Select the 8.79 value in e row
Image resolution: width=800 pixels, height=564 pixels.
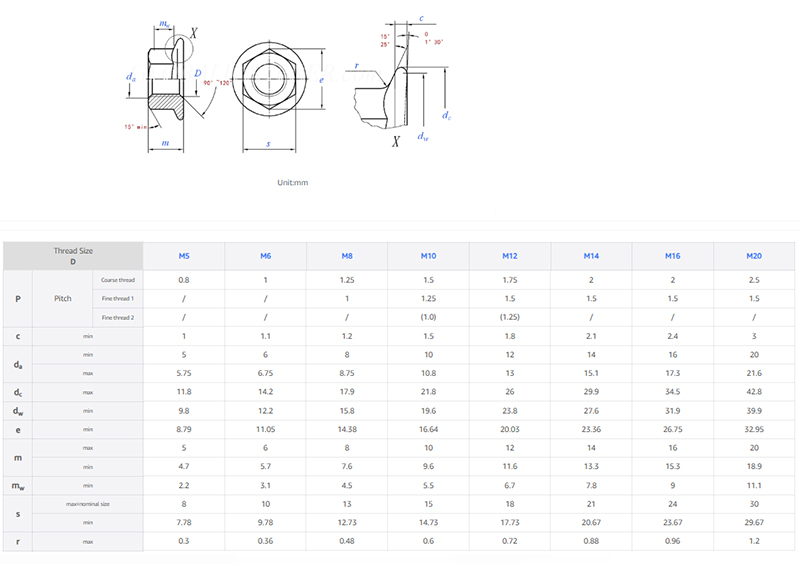tap(184, 429)
